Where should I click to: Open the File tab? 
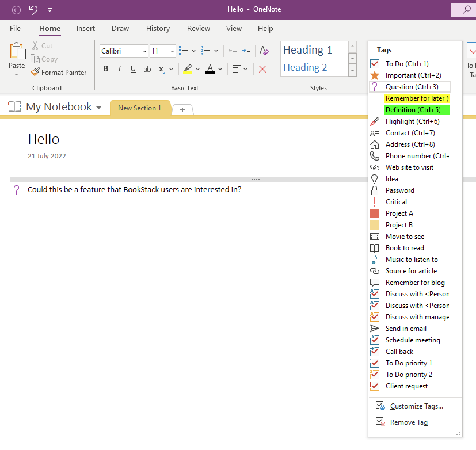point(15,29)
